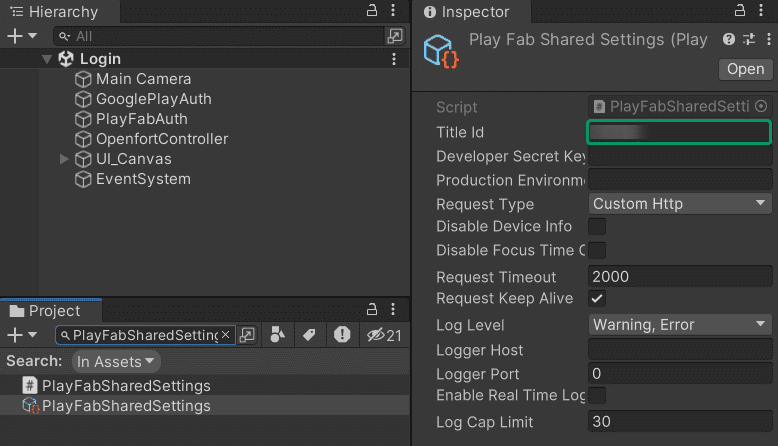This screenshot has width=778, height=446.
Task: Expand the UI_Canvas object
Action: point(64,159)
